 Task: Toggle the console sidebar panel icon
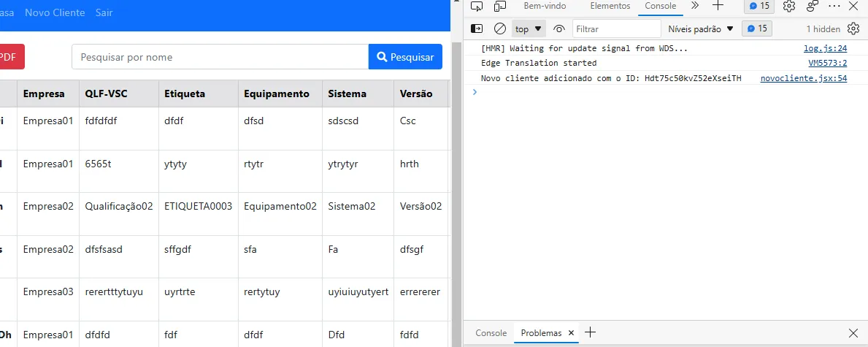477,28
